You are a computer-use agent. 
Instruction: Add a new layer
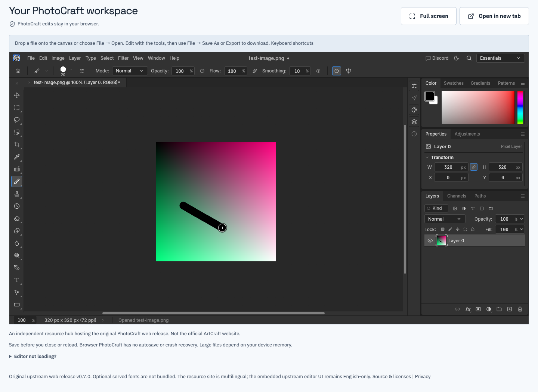click(510, 309)
